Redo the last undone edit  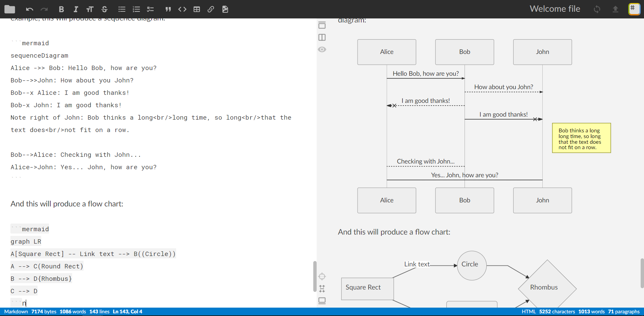pos(44,9)
